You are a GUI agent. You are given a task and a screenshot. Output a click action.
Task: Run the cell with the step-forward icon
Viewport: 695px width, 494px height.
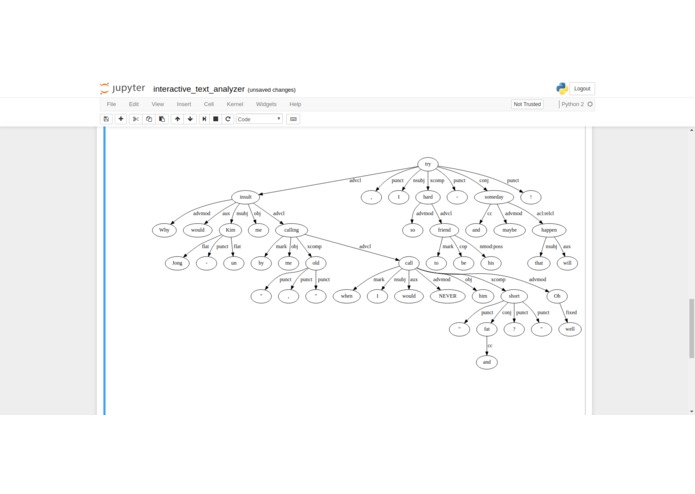click(x=204, y=119)
